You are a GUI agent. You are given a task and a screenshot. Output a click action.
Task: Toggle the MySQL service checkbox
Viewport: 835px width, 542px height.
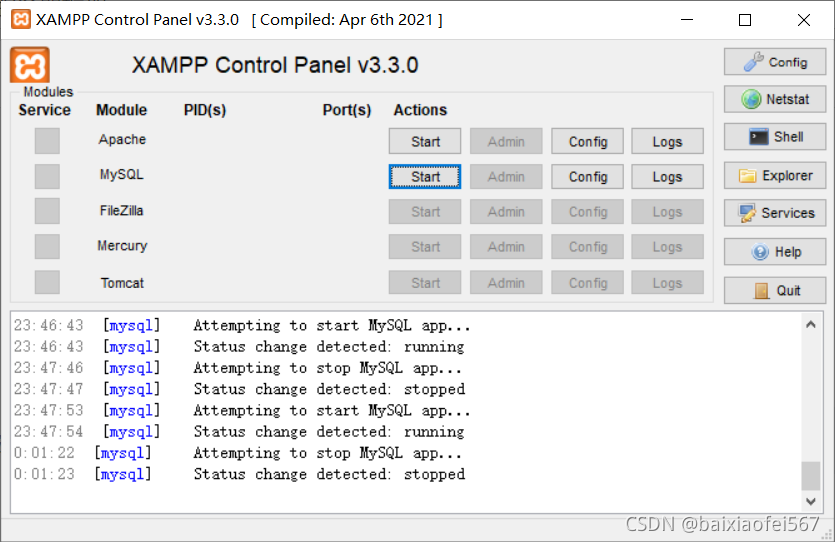point(47,176)
